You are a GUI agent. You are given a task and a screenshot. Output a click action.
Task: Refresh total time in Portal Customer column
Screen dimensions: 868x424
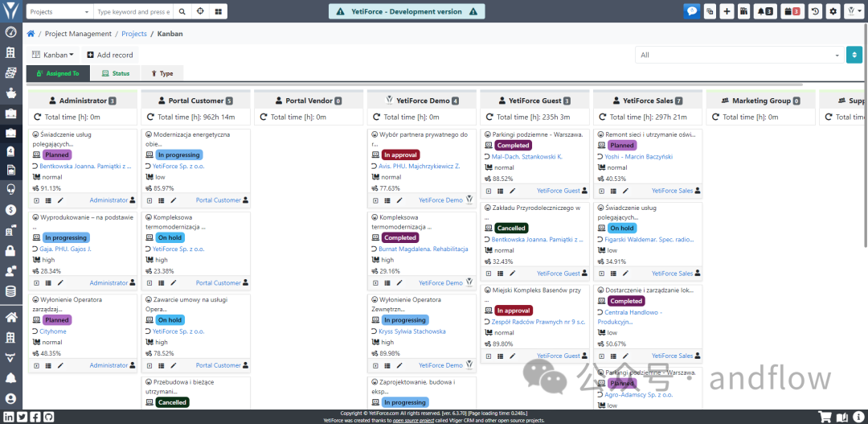click(150, 117)
